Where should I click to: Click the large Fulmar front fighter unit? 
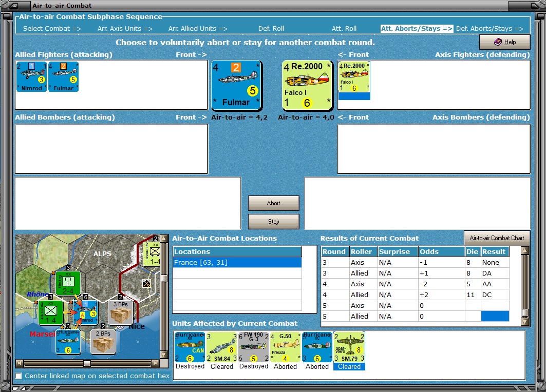tap(237, 85)
